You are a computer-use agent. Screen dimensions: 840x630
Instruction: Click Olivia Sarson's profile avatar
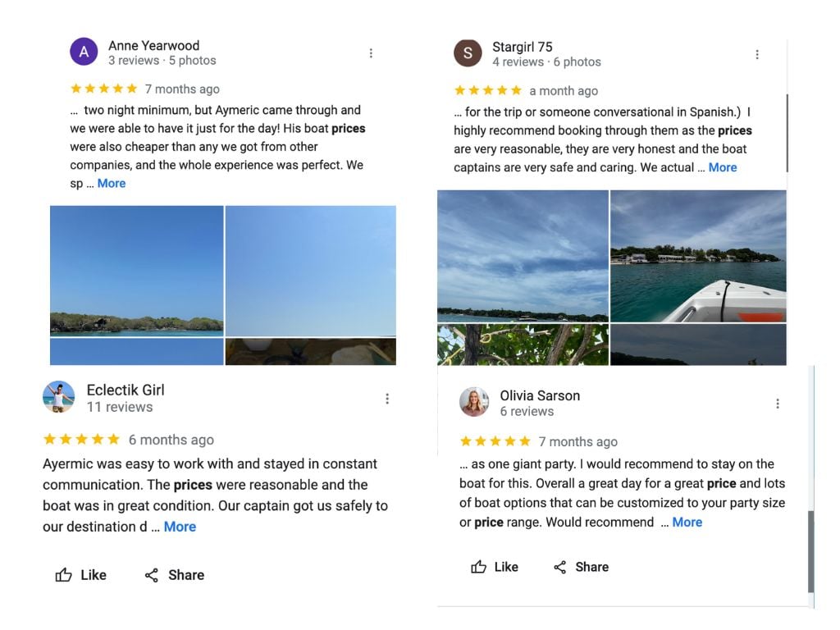(474, 402)
